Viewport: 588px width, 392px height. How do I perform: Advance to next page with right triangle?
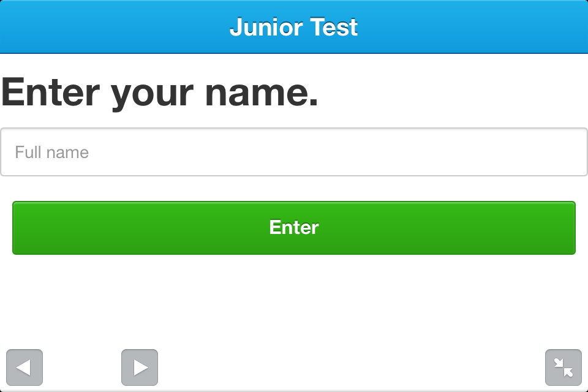[140, 367]
